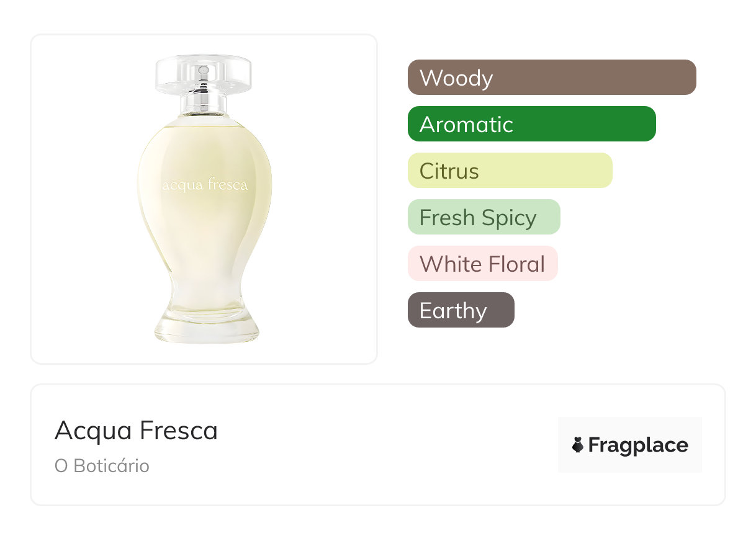Click the Fragplace bottle logo icon
756x536 pixels.
click(578, 445)
